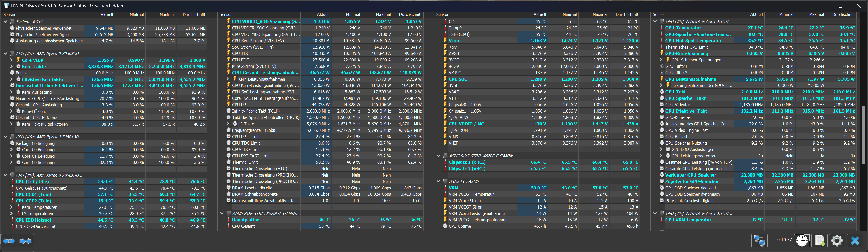Collapse the System: ASUS sensor group

(5, 21)
